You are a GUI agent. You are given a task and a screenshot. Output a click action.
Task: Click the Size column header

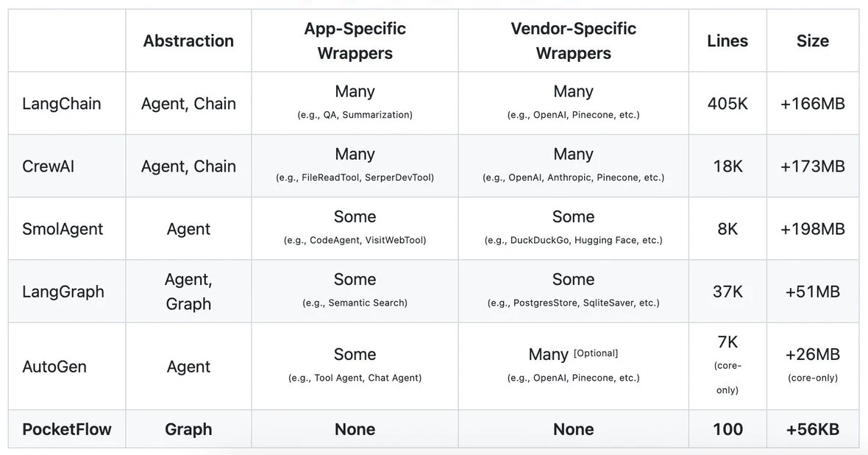coord(813,41)
